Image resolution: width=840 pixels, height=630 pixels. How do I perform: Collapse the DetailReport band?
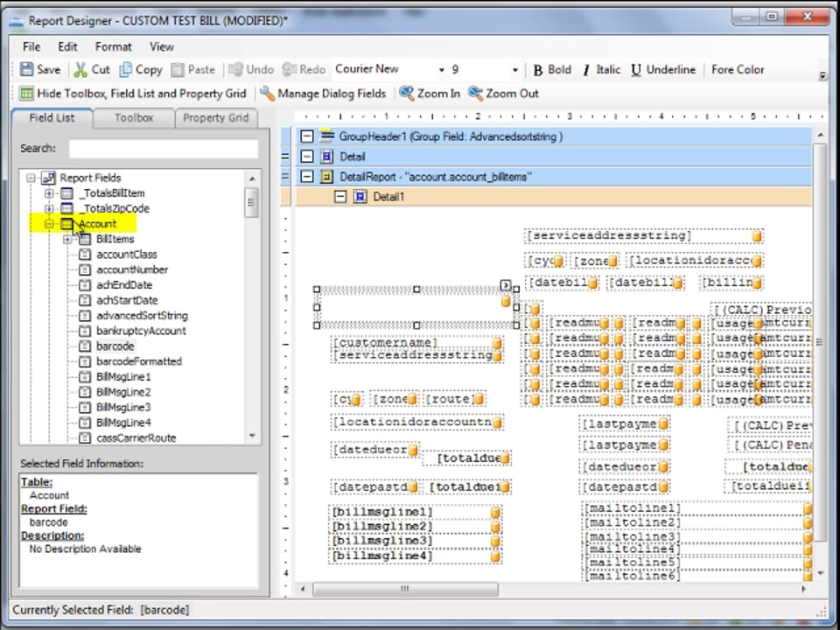[307, 176]
